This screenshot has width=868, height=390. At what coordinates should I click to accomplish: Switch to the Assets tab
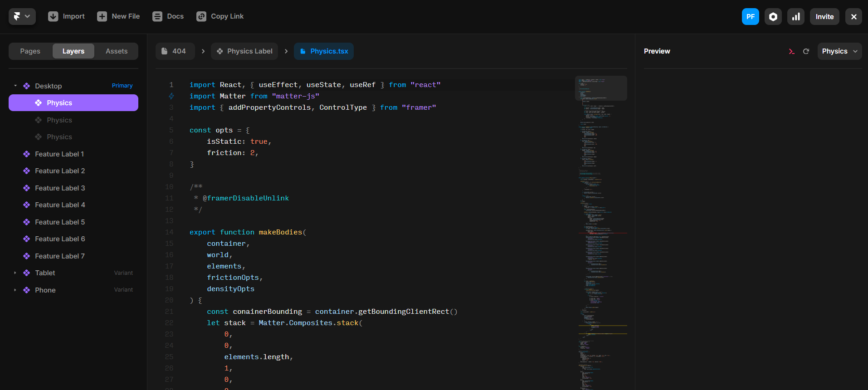click(x=117, y=51)
